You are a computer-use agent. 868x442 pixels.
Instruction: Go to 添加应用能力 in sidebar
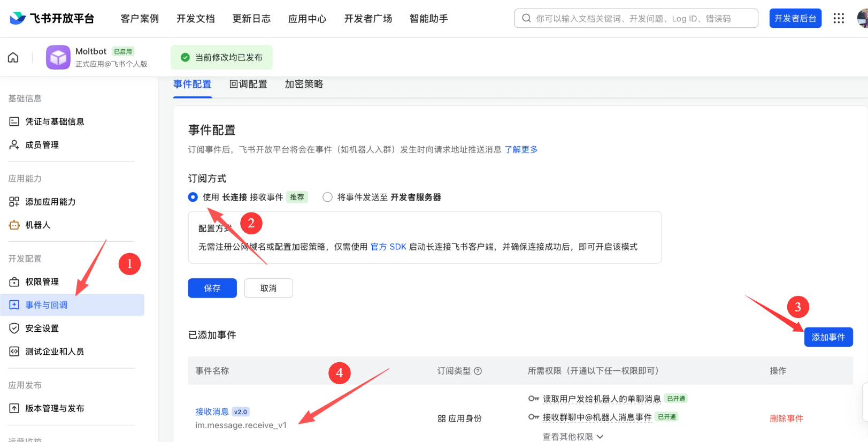[x=50, y=202]
